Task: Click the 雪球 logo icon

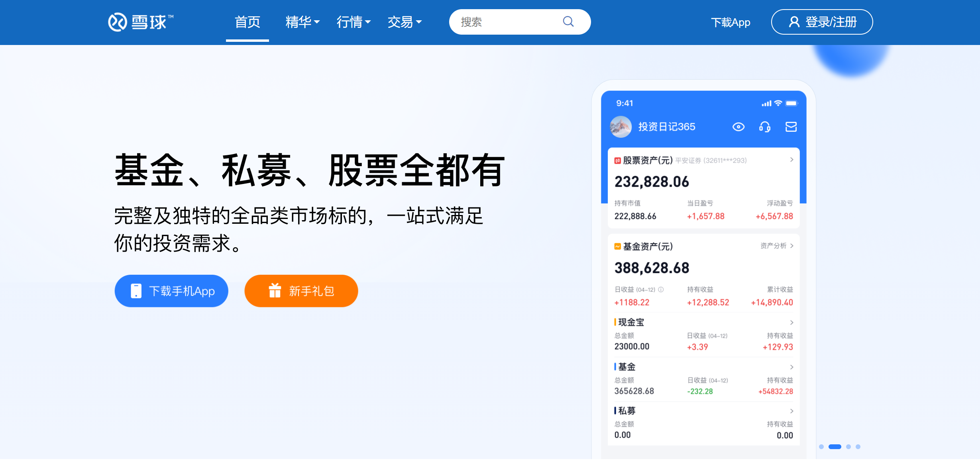Action: tap(118, 21)
